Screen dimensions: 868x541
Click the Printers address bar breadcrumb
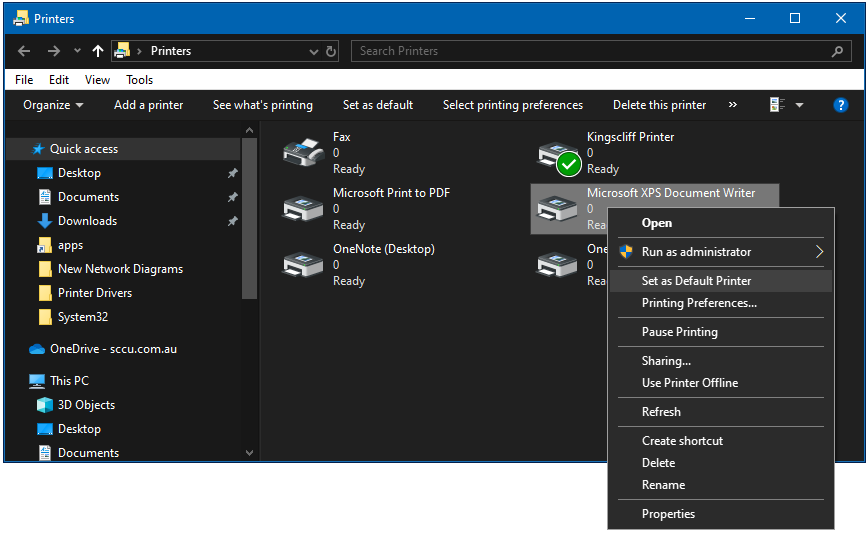171,51
